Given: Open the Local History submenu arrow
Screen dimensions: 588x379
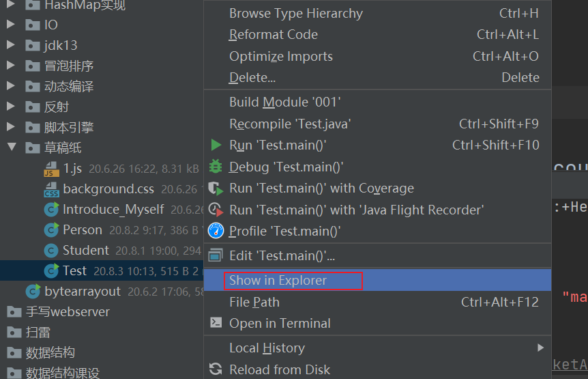Looking at the screenshot, I should click(x=541, y=348).
